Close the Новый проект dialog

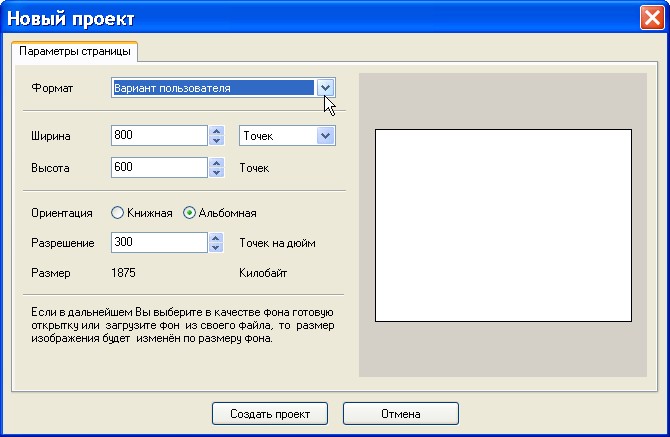click(652, 18)
